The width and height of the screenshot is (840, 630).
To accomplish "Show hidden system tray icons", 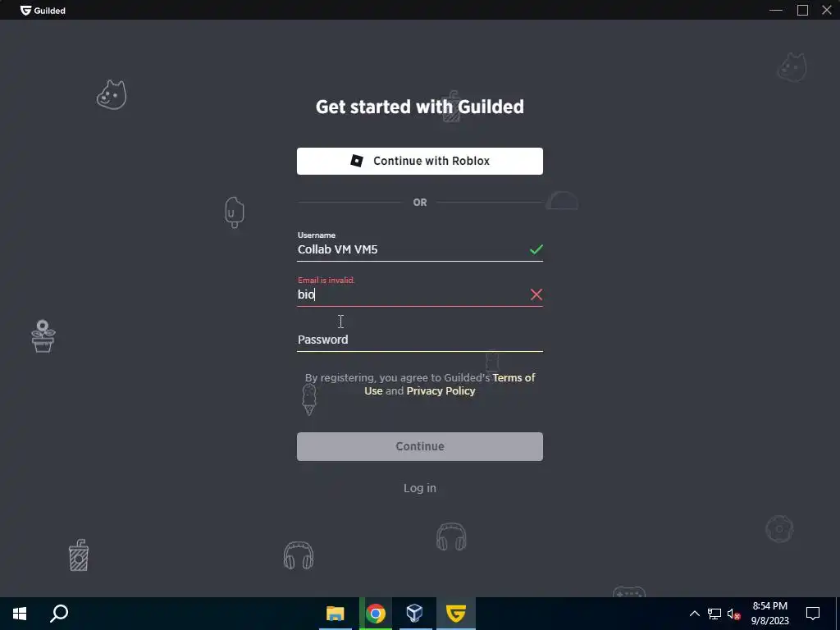I will (694, 614).
